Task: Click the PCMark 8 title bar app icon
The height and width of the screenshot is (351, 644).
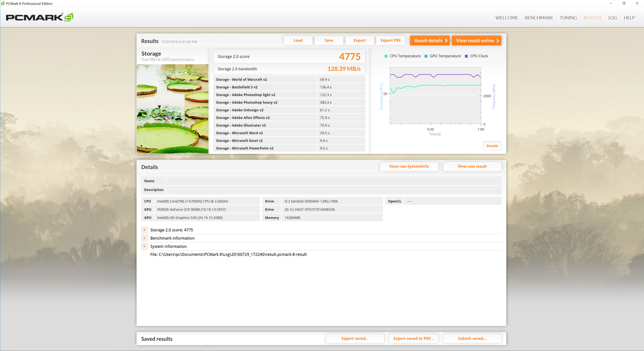Action: [3, 3]
